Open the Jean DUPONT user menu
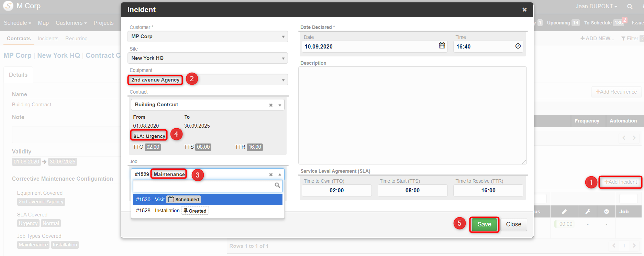644x256 pixels. (596, 7)
